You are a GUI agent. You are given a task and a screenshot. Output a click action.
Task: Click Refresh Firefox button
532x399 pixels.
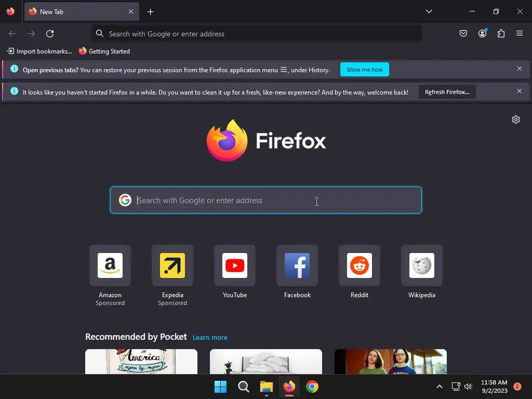(x=447, y=92)
